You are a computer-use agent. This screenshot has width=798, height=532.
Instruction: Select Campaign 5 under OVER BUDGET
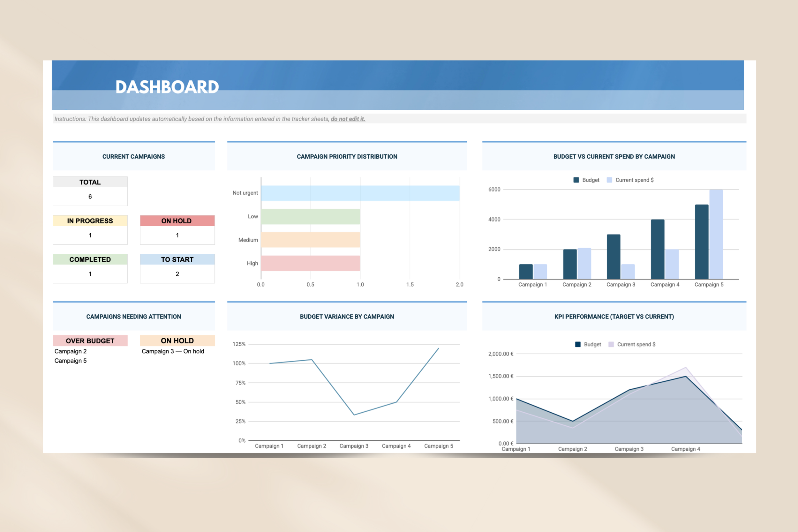point(71,361)
